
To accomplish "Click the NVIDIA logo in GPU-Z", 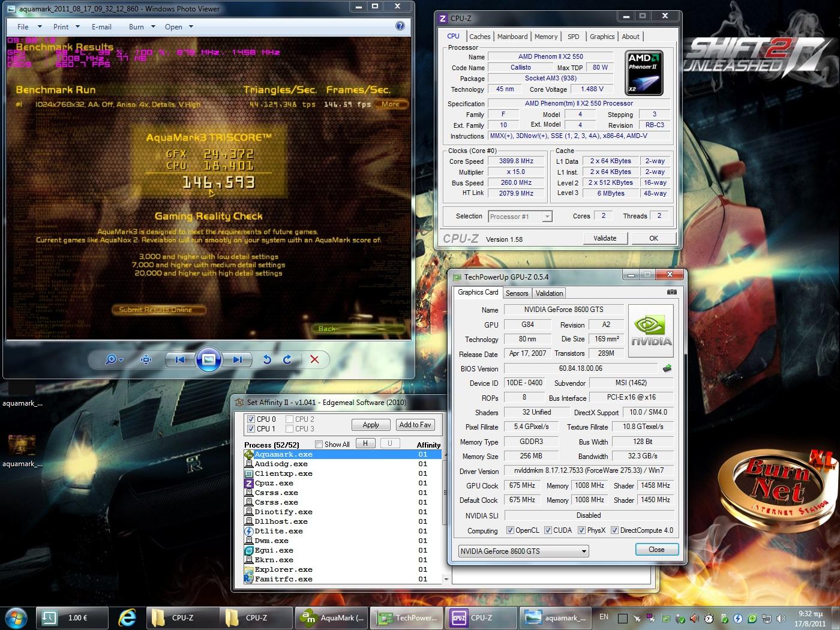I will (x=651, y=332).
